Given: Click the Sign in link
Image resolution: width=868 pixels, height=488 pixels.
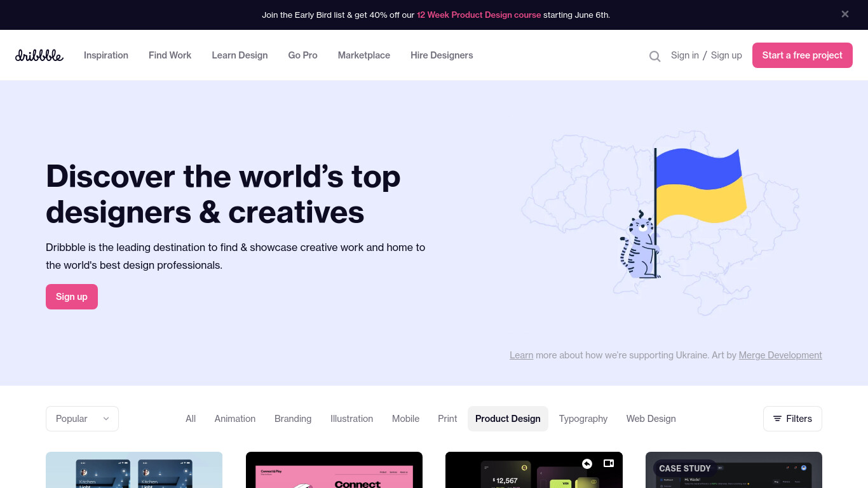Looking at the screenshot, I should 685,55.
